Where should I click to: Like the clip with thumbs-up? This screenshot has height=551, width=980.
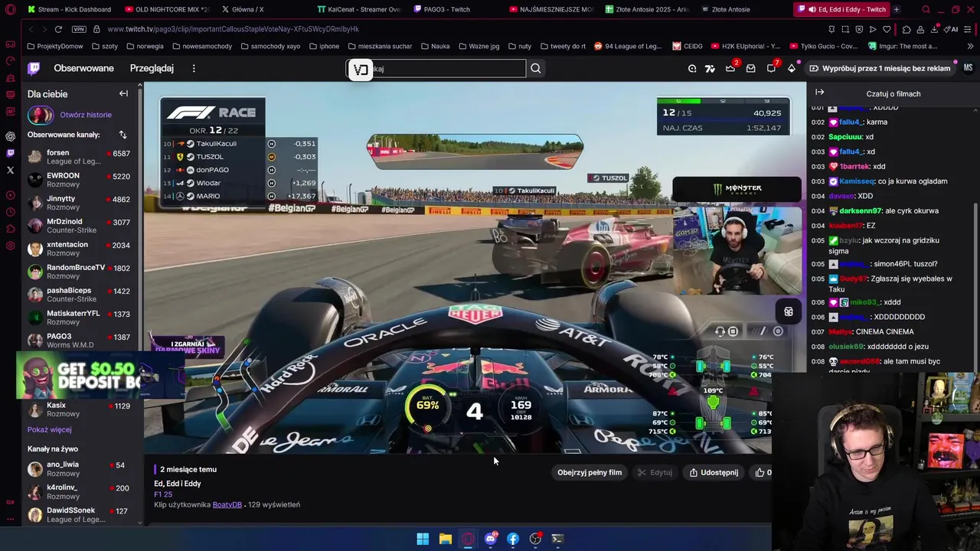[x=760, y=472]
